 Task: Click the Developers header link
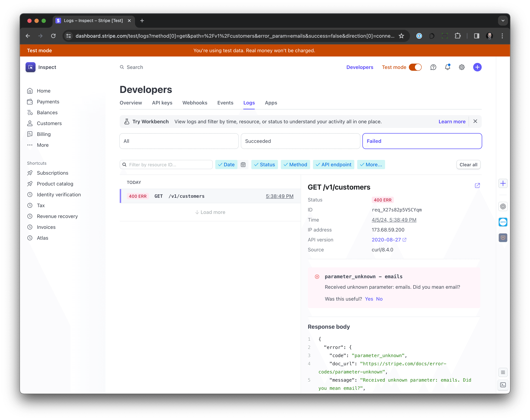click(x=360, y=67)
